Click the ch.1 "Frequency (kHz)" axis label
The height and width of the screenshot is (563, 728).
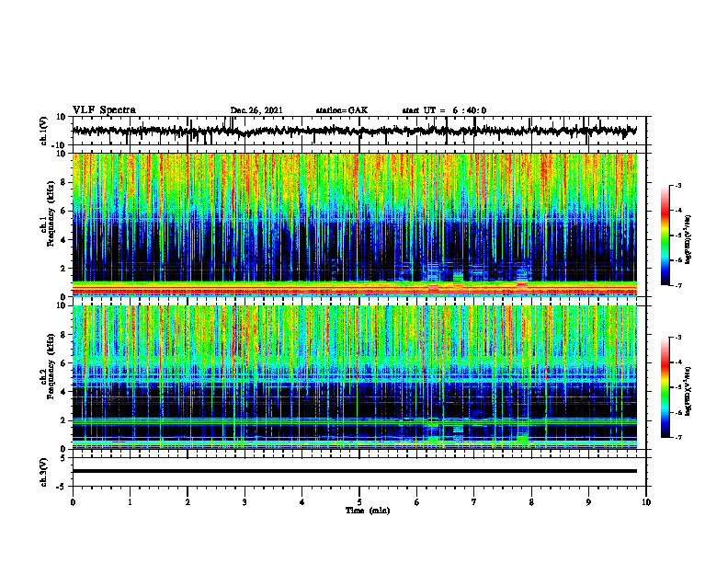(x=51, y=213)
